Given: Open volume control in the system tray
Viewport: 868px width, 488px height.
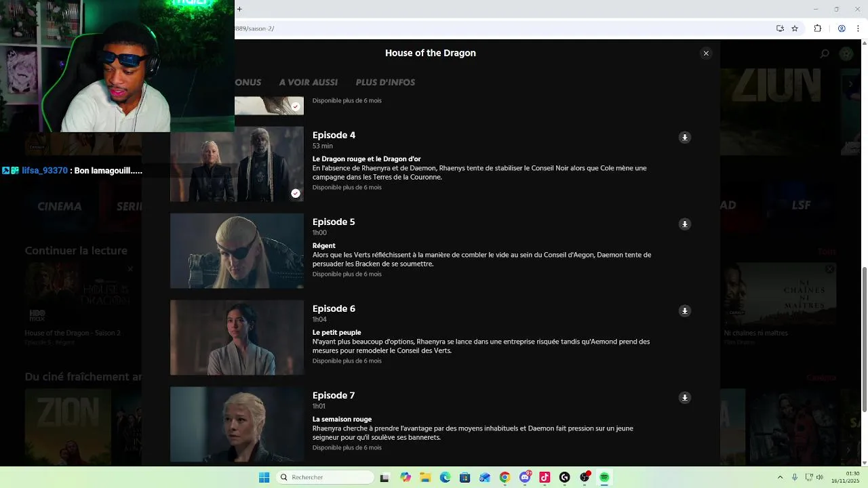Looking at the screenshot, I should (x=820, y=477).
